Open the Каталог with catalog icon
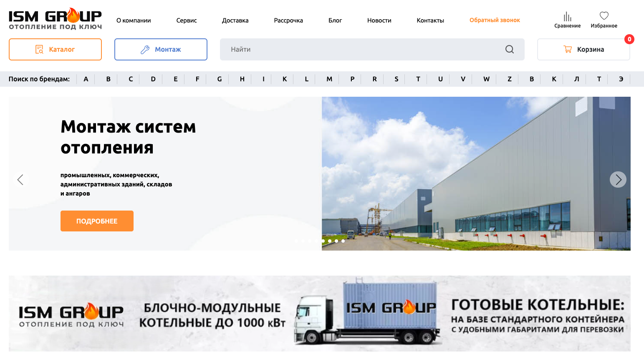The width and height of the screenshot is (644, 359). [55, 49]
